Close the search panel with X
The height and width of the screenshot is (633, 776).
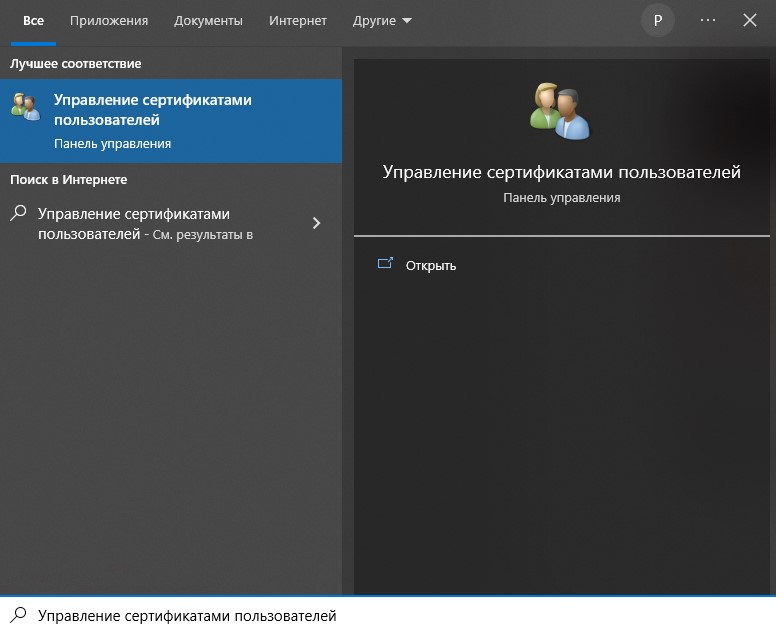pyautogui.click(x=750, y=20)
